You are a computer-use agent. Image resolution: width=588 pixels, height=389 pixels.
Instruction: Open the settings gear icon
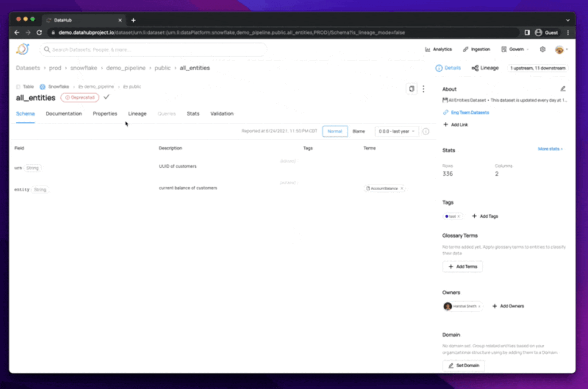(543, 49)
